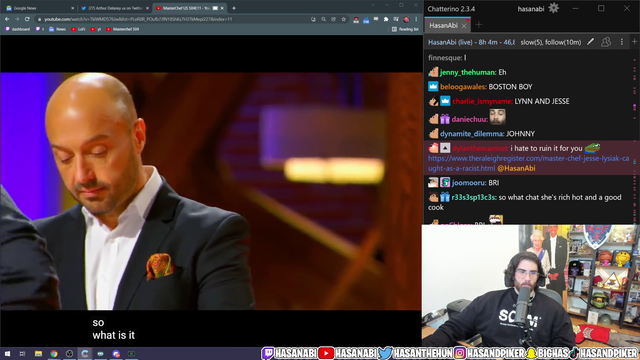This screenshot has height=360, width=640.
Task: Go forward in Chrome
Action: pyautogui.click(x=17, y=19)
